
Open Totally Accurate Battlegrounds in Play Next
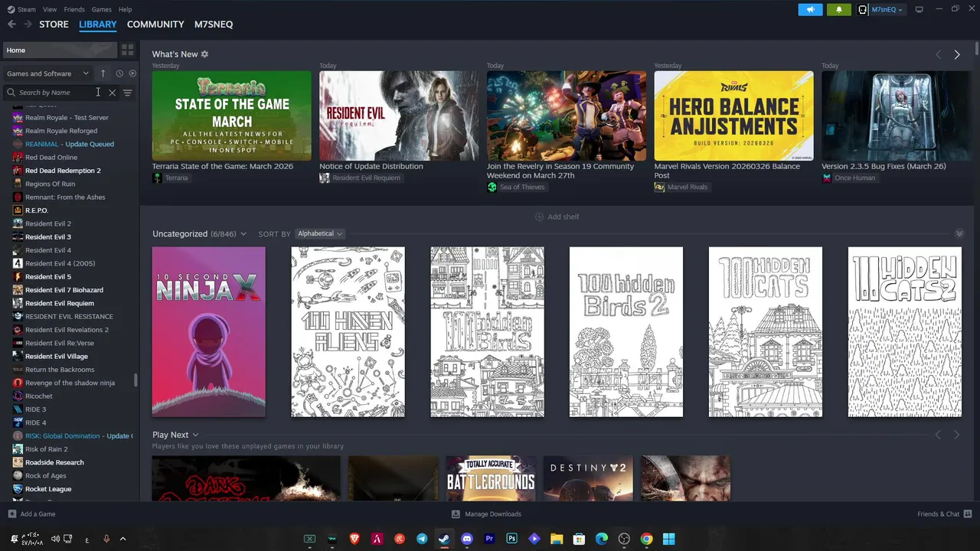(491, 478)
